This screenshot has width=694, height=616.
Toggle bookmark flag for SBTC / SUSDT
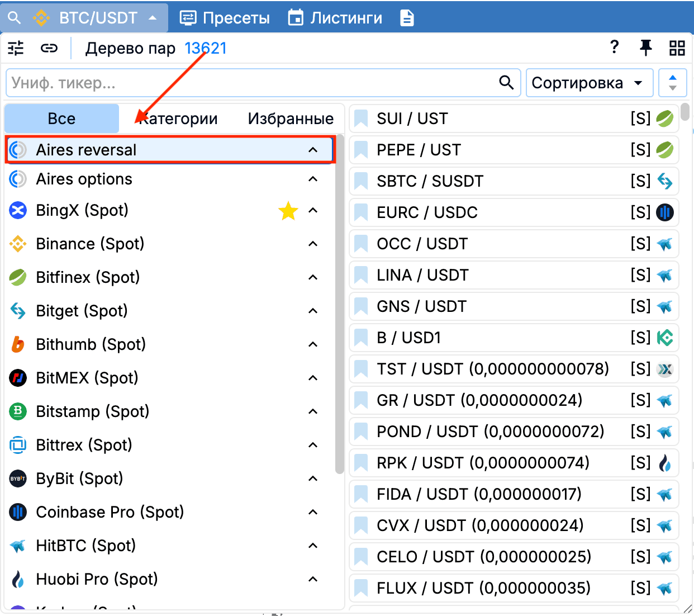[x=361, y=181]
